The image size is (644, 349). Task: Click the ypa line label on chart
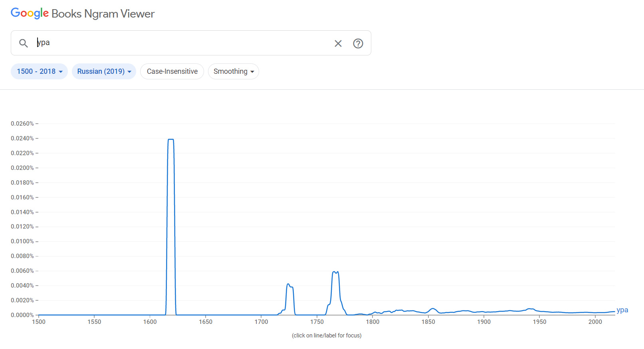[622, 310]
